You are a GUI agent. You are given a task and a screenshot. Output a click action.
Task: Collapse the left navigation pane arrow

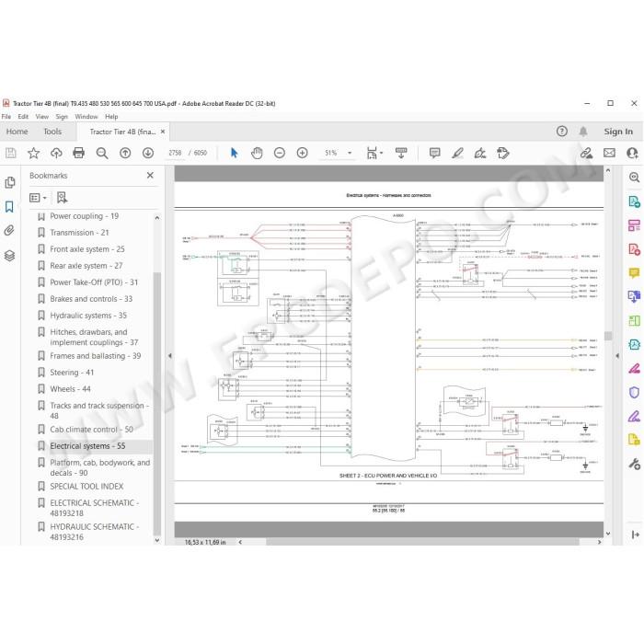(x=170, y=356)
